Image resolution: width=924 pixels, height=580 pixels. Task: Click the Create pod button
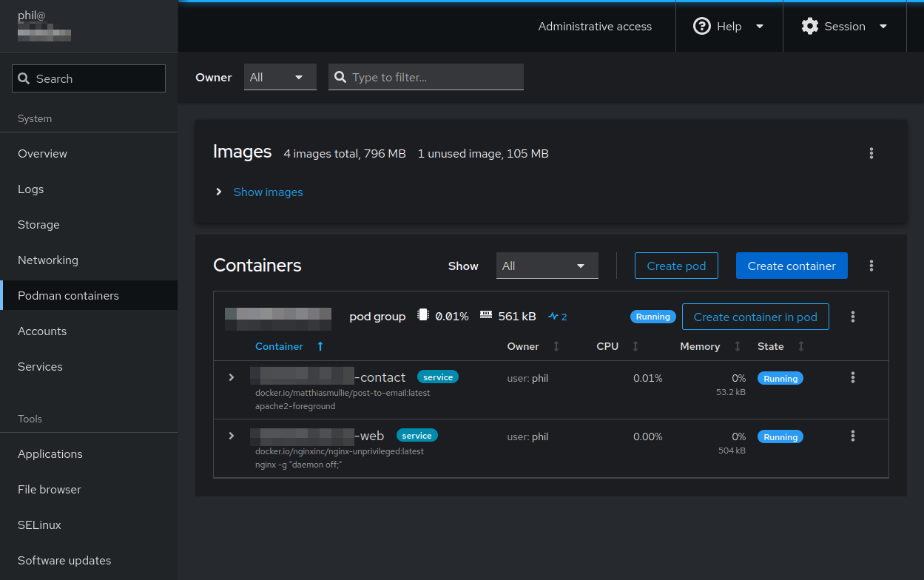click(x=675, y=266)
